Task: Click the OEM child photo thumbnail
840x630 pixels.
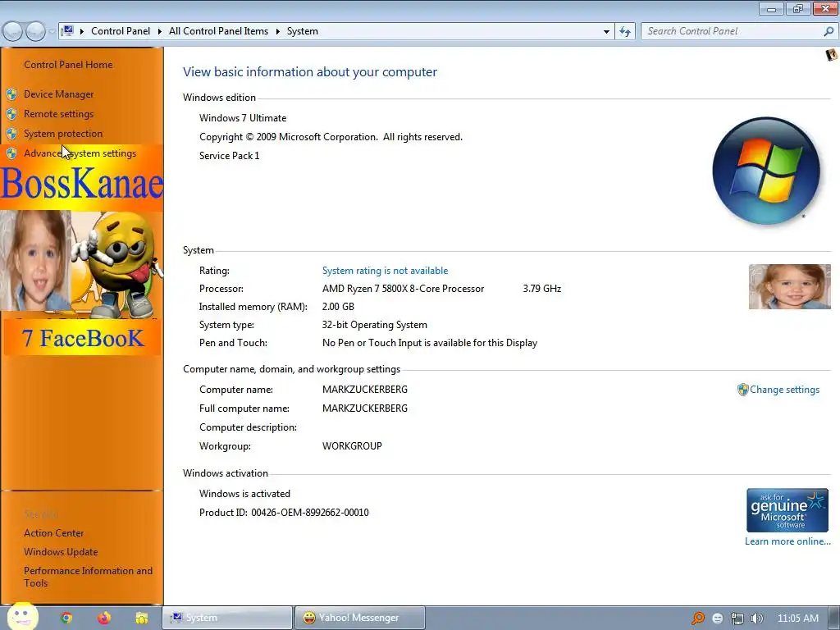Action: 790,286
